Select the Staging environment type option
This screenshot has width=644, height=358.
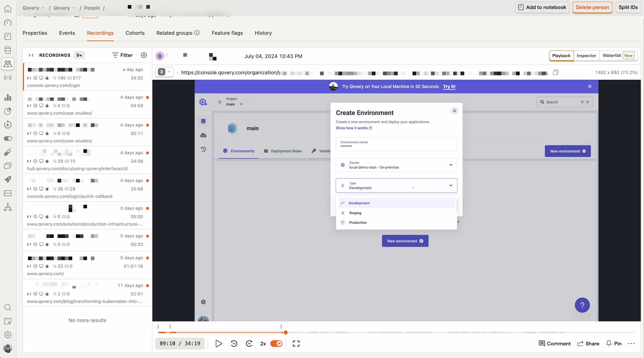pos(355,213)
